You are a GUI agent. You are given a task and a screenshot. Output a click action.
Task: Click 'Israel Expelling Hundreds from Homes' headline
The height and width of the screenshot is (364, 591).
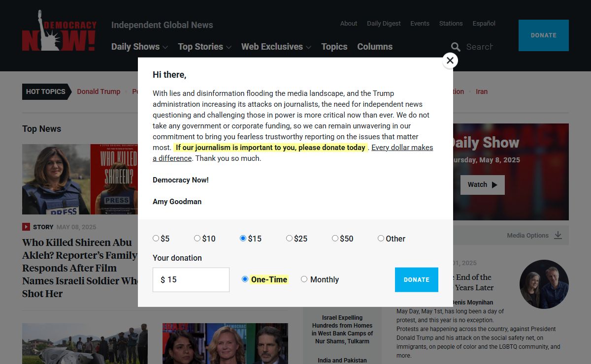(x=342, y=329)
